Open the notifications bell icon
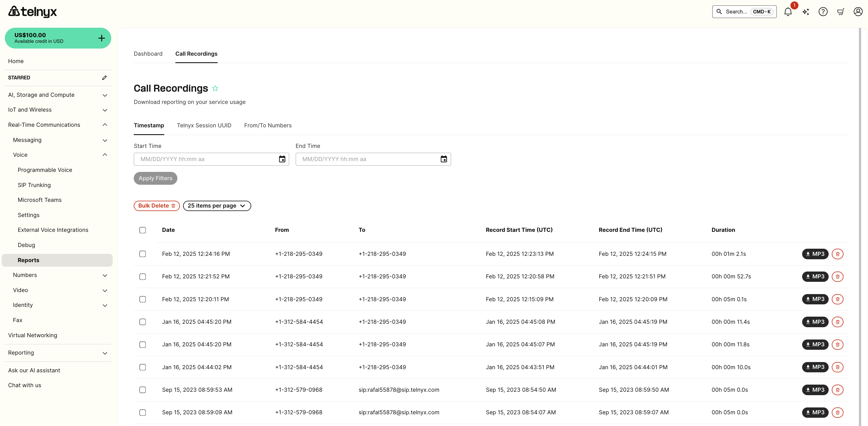868x426 pixels. (x=788, y=12)
